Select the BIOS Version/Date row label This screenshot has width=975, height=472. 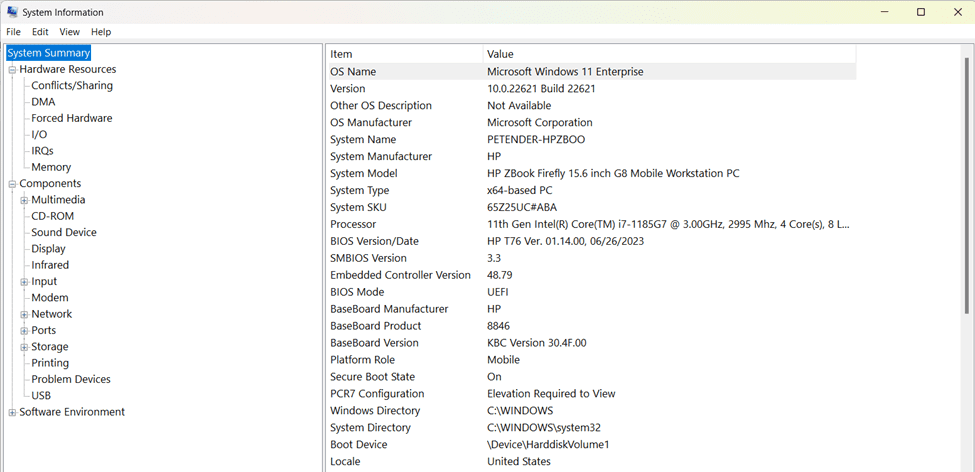[x=374, y=241]
